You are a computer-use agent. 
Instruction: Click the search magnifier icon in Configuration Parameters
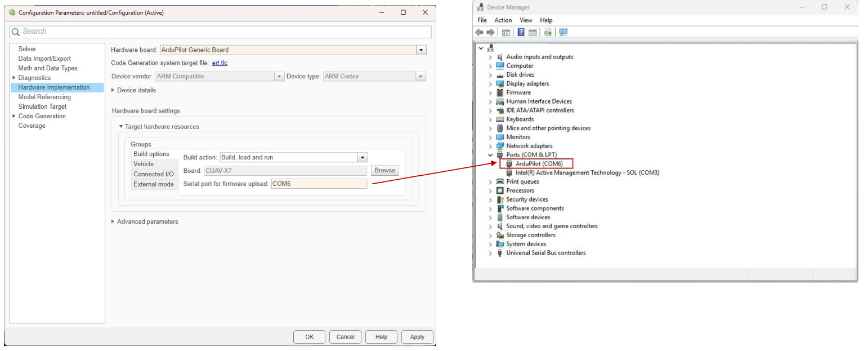pyautogui.click(x=16, y=32)
